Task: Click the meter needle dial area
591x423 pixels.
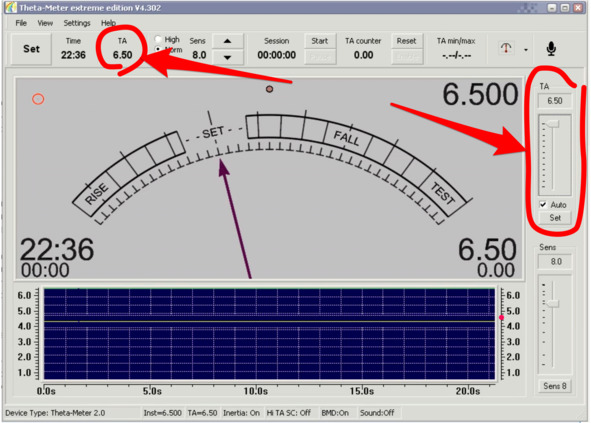Action: tap(269, 178)
